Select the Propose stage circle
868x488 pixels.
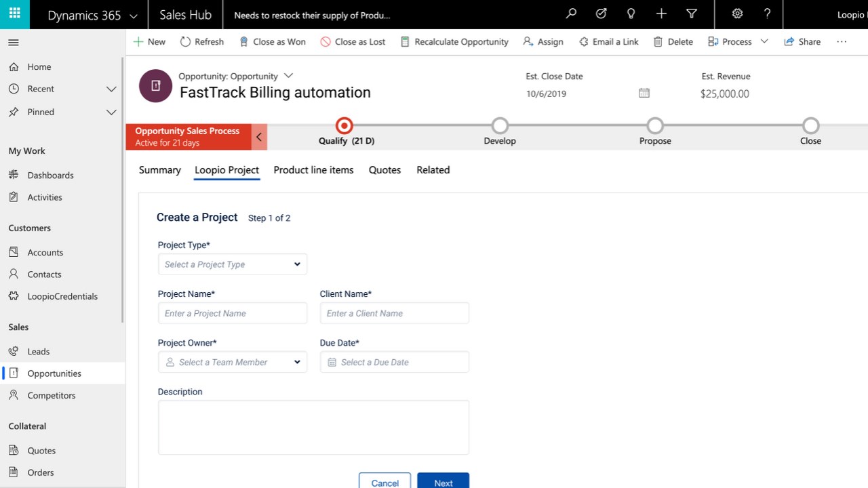655,125
